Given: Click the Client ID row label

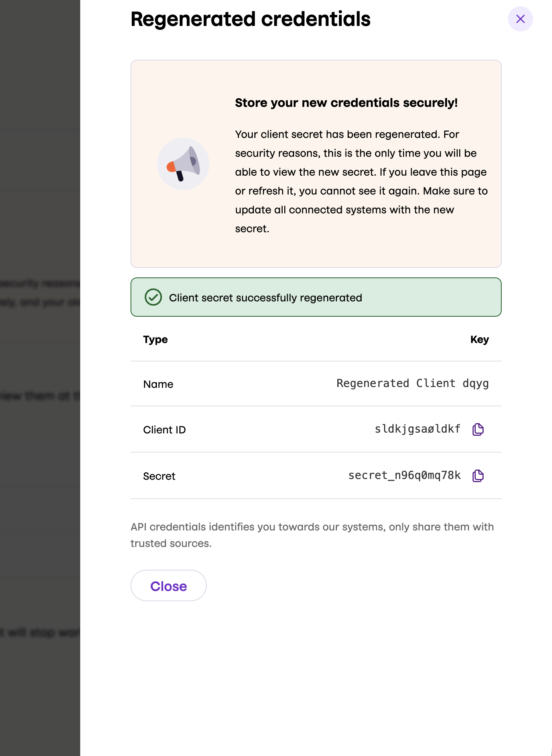Looking at the screenshot, I should [x=164, y=430].
